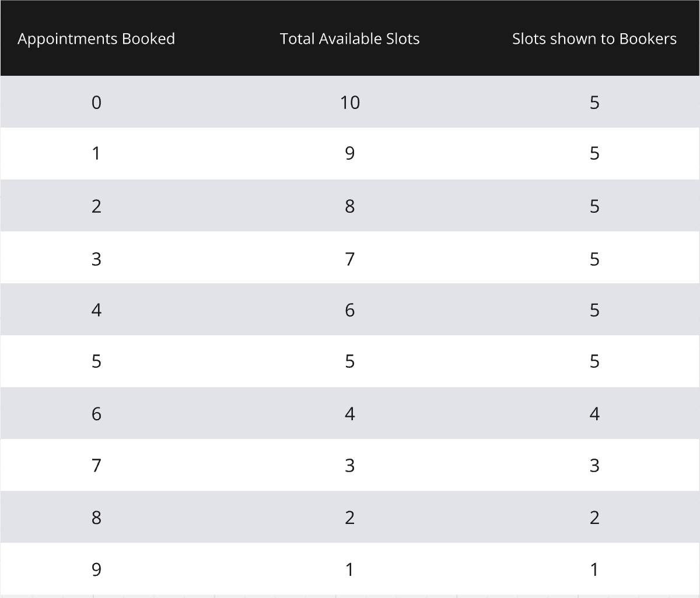The height and width of the screenshot is (598, 700).
Task: Click Slots shown value for 8 appointments booked
Action: tap(594, 517)
